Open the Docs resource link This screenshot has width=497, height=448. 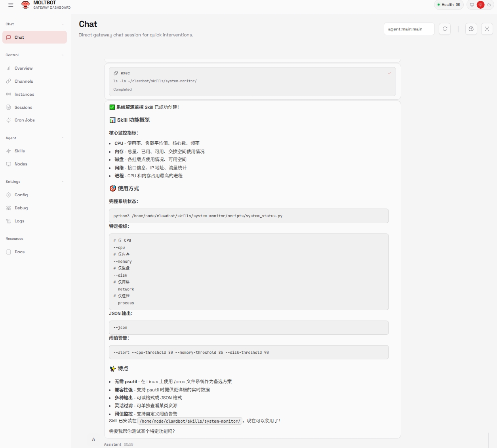point(19,252)
